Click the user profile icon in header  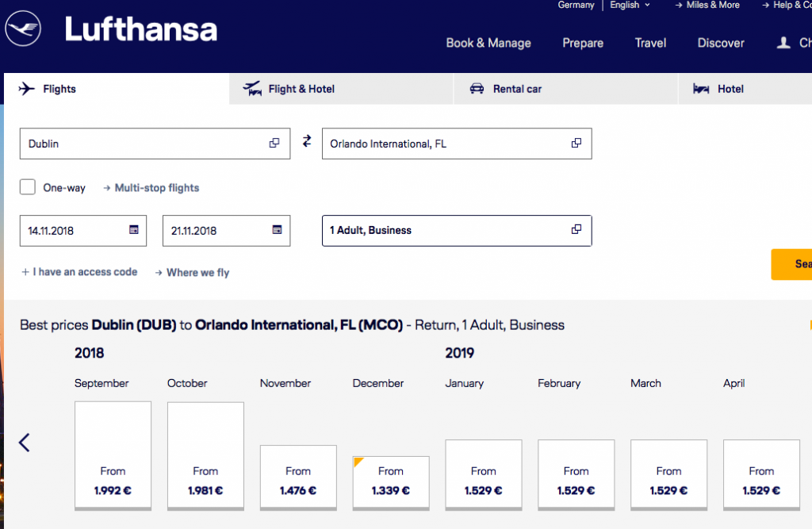(783, 43)
